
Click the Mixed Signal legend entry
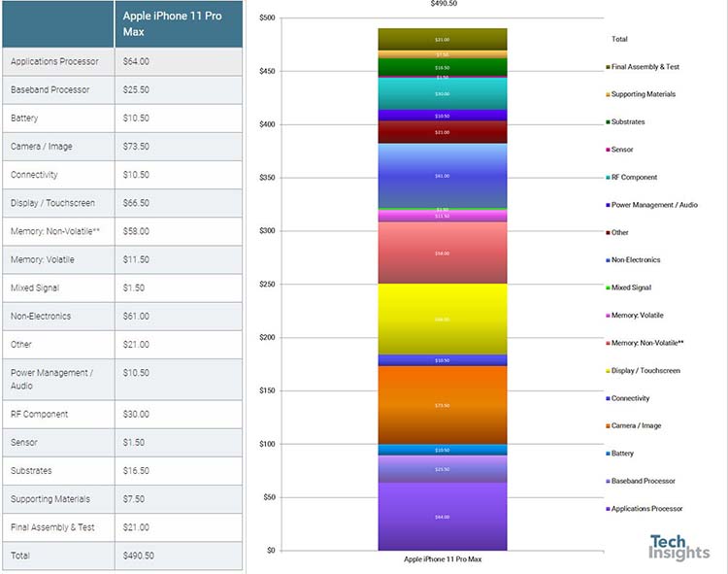629,287
